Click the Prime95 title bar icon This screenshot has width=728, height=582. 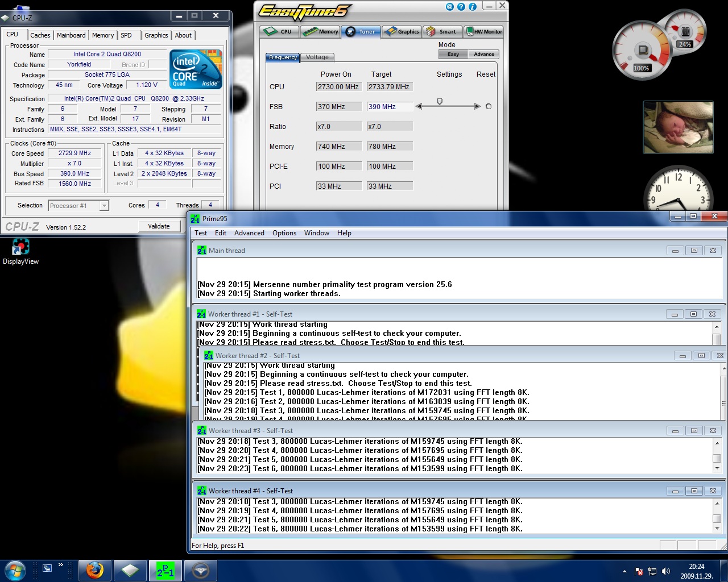[x=195, y=219]
